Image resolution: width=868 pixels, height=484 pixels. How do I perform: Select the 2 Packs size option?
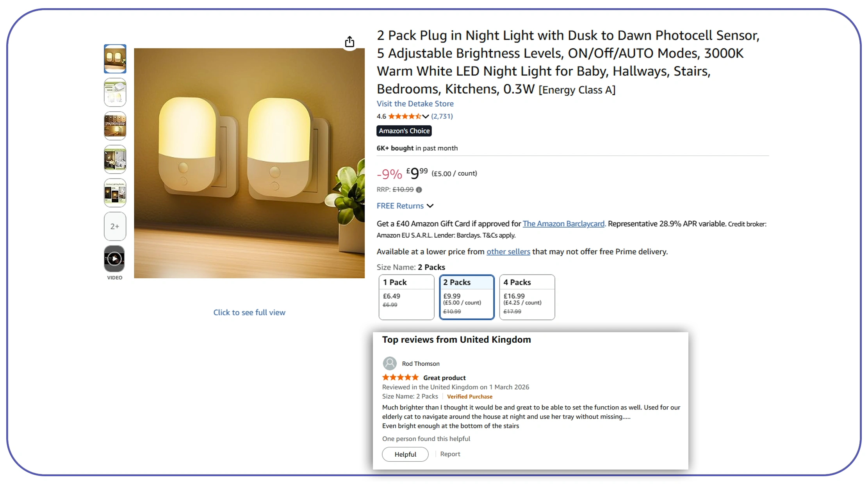pyautogui.click(x=467, y=297)
